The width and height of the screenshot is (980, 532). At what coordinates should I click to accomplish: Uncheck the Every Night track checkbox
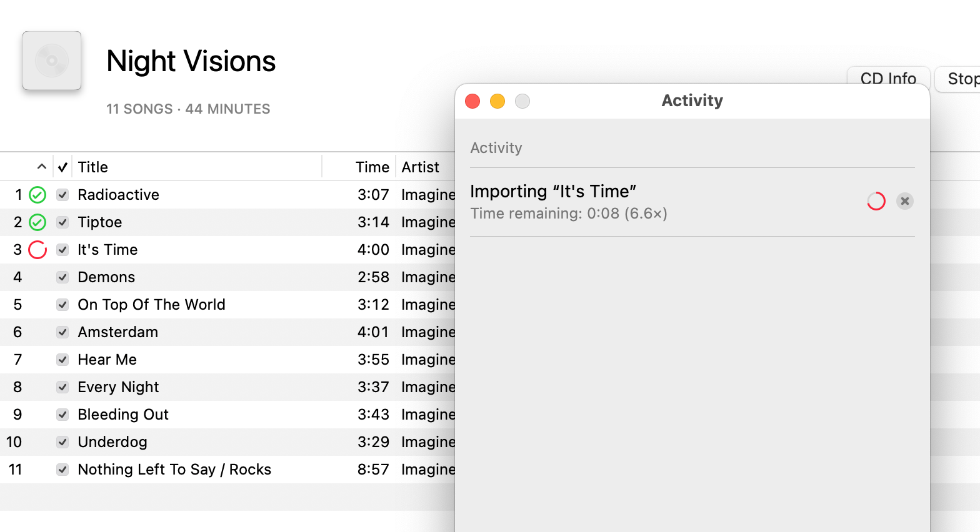(62, 387)
